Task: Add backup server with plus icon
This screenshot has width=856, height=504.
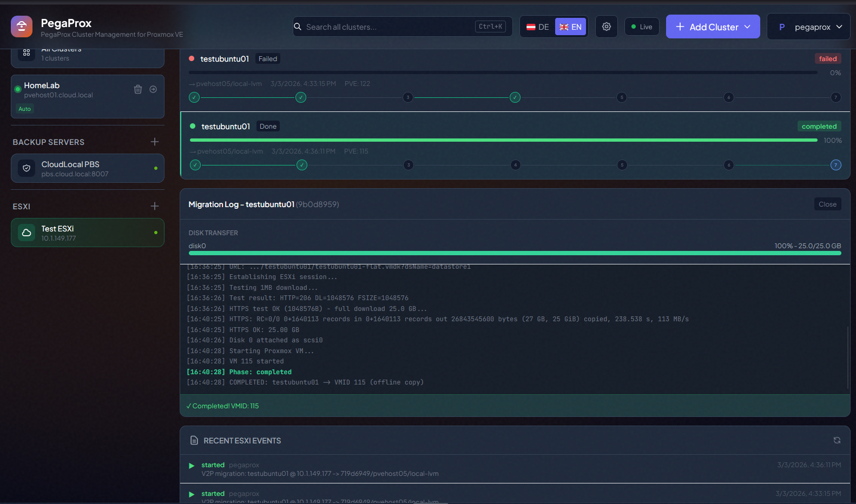Action: click(155, 142)
